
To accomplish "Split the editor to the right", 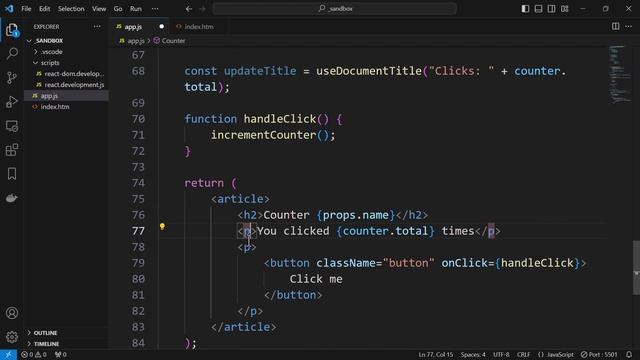I will coord(616,27).
